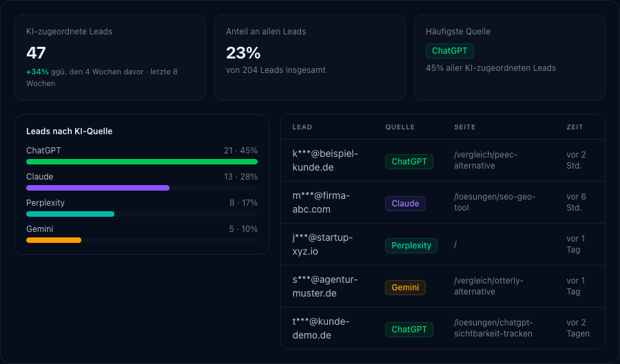Screen dimensions: 620x364
Task: Click the teal Perplexity progress bar
Action: coord(70,214)
